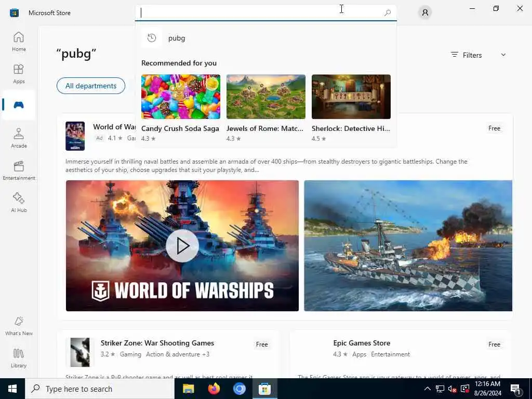Launch File Explorer from taskbar

click(x=188, y=389)
